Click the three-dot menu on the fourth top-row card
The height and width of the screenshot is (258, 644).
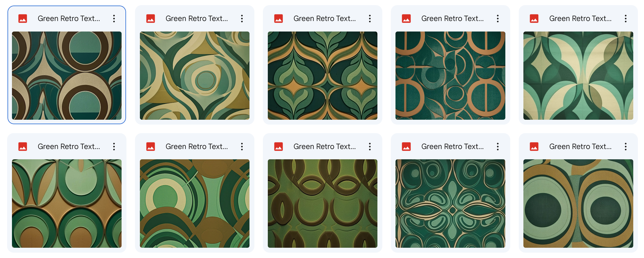point(498,18)
